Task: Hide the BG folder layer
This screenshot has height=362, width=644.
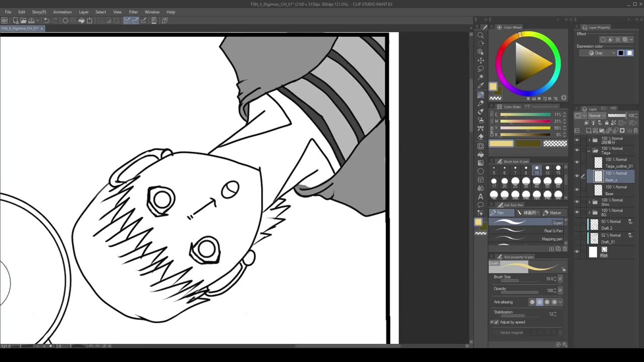Action: pyautogui.click(x=577, y=213)
